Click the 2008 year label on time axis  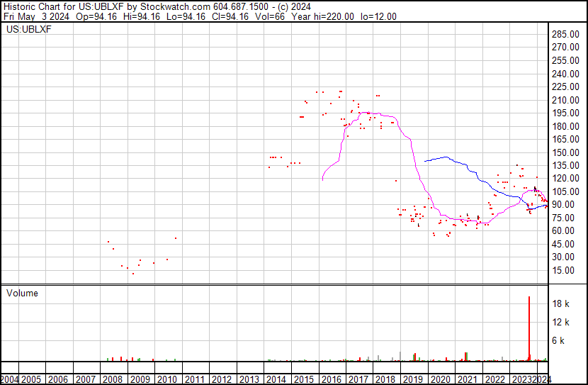(x=113, y=379)
